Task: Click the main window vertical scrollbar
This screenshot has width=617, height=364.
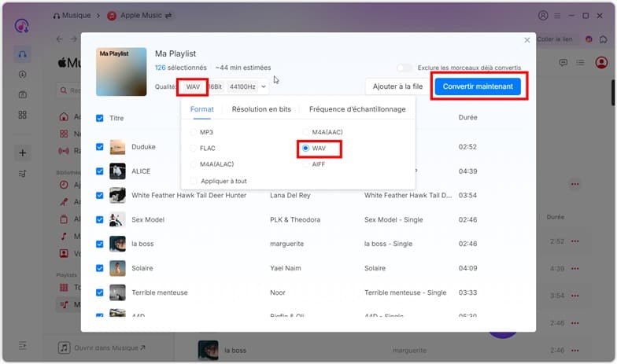Action: coord(614,93)
